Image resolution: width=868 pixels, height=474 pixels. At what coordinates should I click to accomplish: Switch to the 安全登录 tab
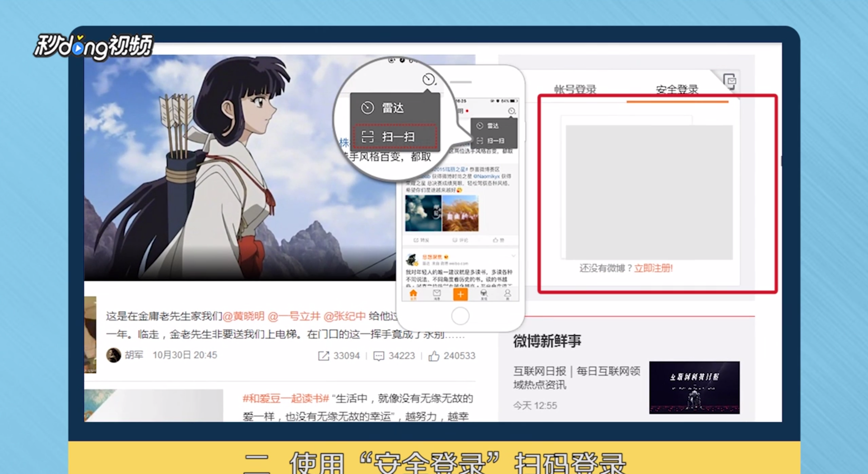tap(677, 89)
